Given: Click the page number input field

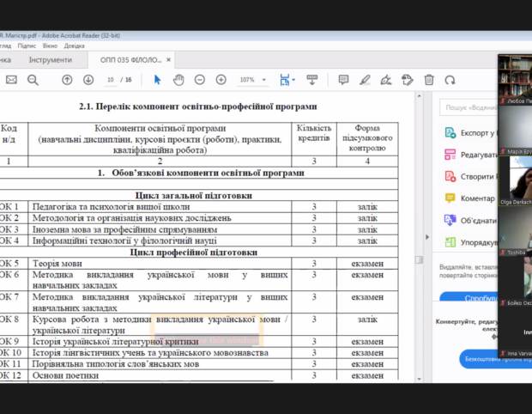Looking at the screenshot, I should (x=111, y=80).
